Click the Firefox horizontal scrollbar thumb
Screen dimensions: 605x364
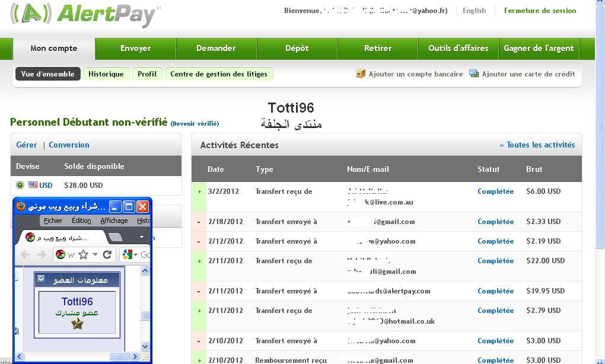pyautogui.click(x=119, y=357)
